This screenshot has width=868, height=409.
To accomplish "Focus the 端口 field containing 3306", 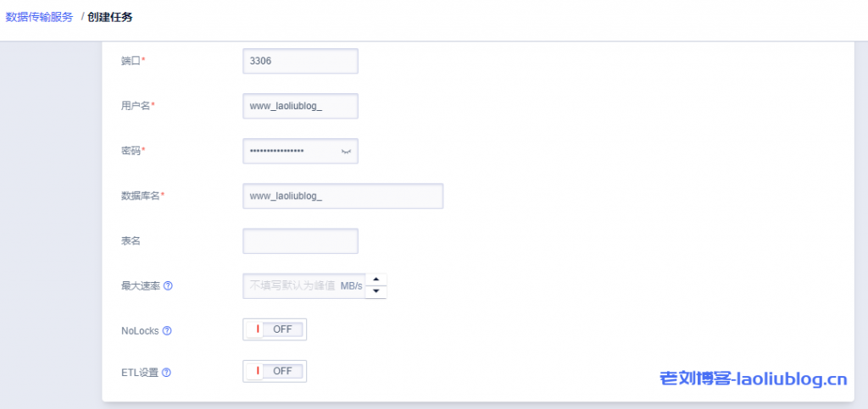I will 300,61.
